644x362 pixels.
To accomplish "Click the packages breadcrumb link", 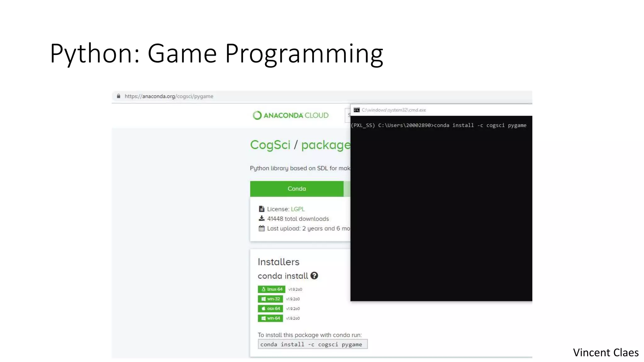I will 326,145.
